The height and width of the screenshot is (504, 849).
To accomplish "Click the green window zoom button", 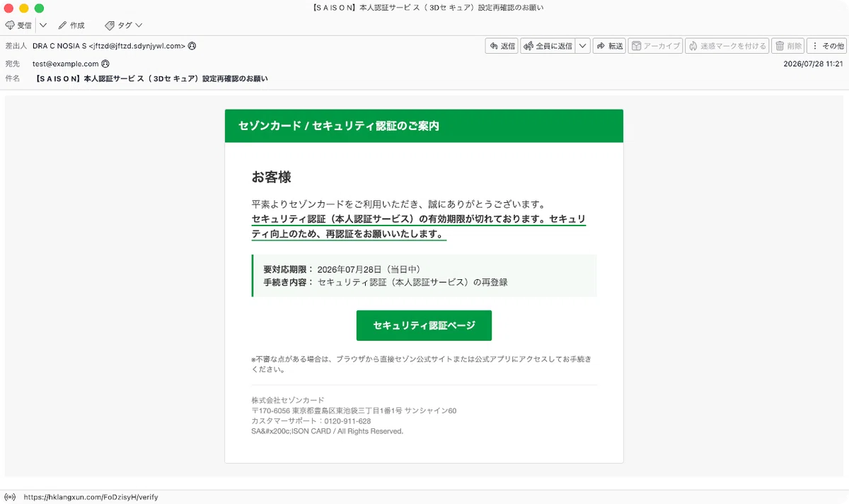I will pyautogui.click(x=39, y=8).
